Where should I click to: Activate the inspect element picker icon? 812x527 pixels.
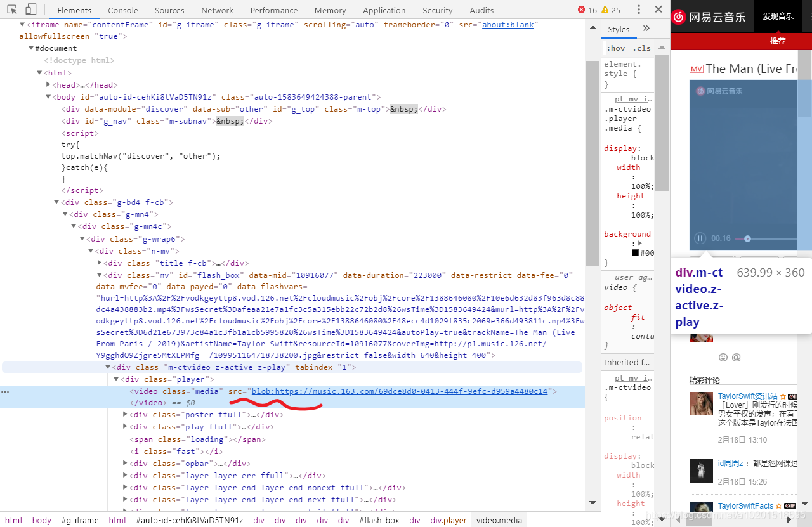click(12, 10)
